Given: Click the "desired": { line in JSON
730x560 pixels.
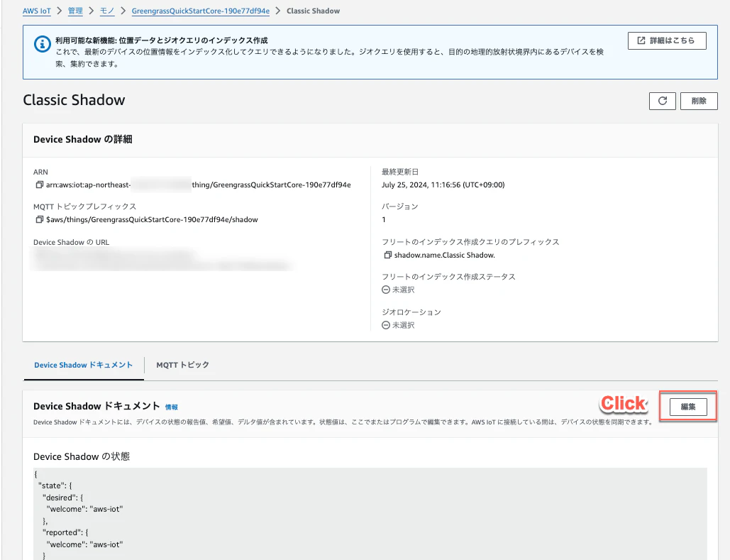Looking at the screenshot, I should coord(63,498).
